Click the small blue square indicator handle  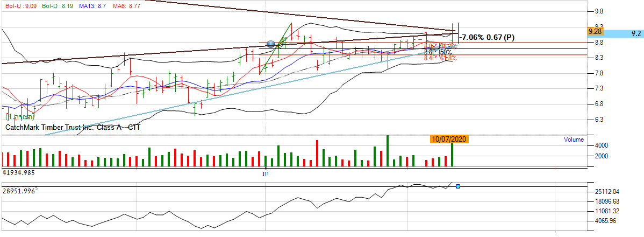(x=457, y=186)
